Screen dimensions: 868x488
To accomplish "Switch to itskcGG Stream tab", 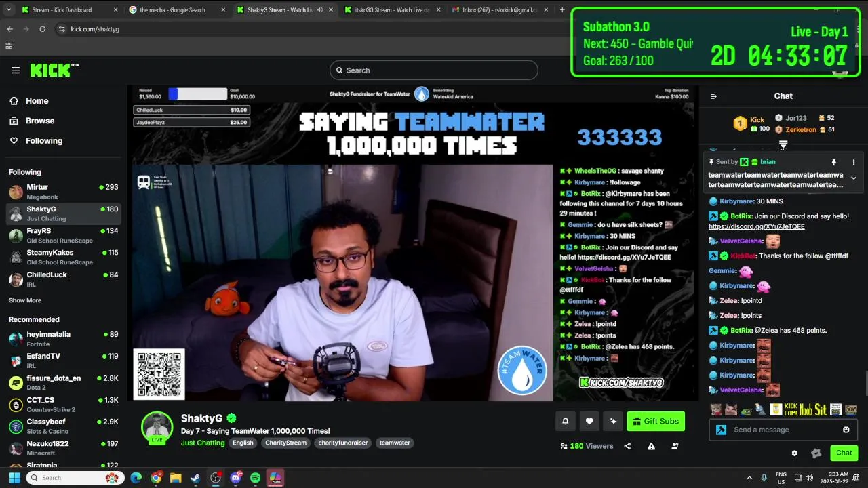I will [x=392, y=10].
